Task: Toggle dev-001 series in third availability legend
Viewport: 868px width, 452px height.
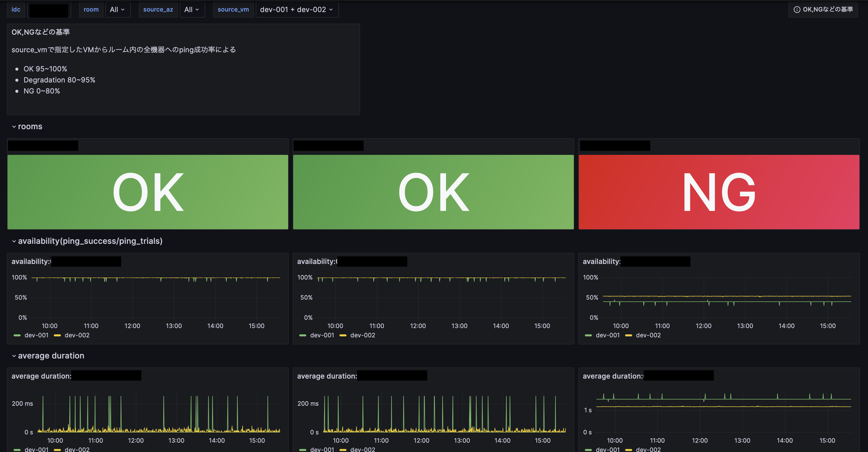Action: click(608, 335)
